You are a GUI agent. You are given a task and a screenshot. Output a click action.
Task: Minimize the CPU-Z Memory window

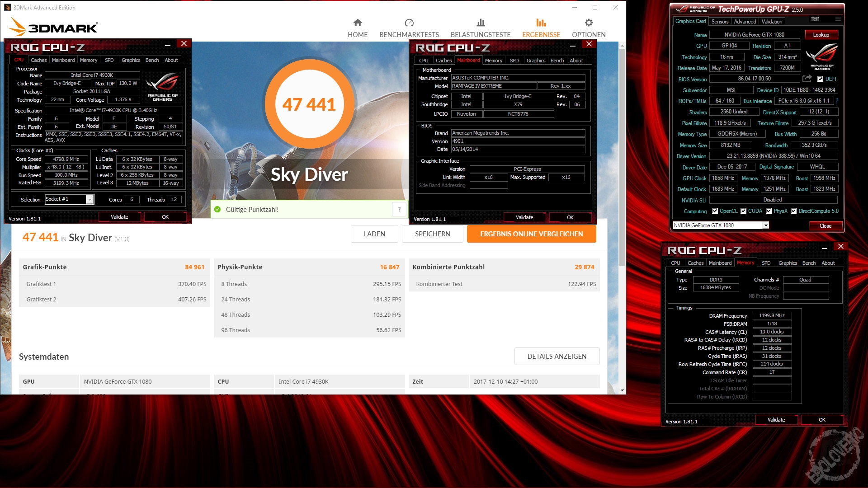[825, 248]
